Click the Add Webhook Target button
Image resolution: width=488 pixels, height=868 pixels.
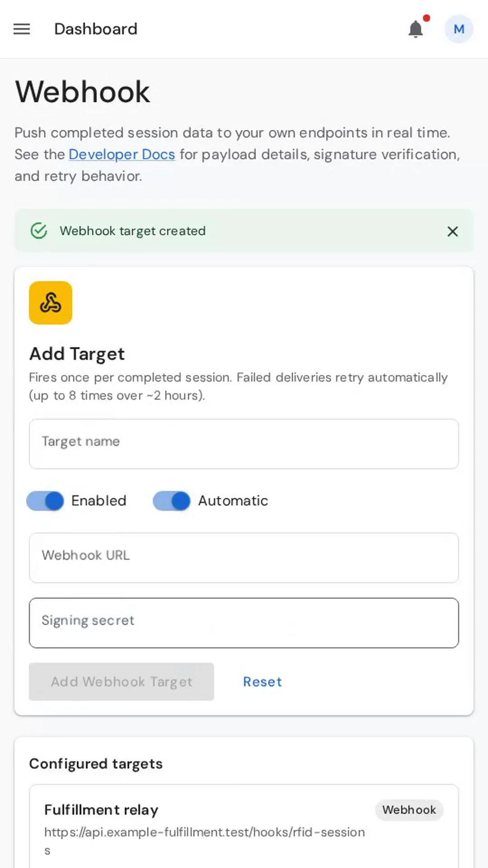coord(122,682)
